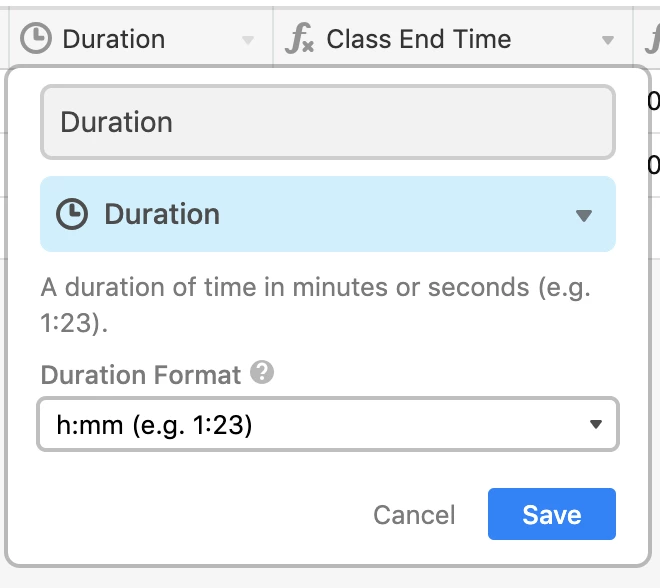Image resolution: width=660 pixels, height=588 pixels.
Task: Save the field settings
Action: point(552,514)
